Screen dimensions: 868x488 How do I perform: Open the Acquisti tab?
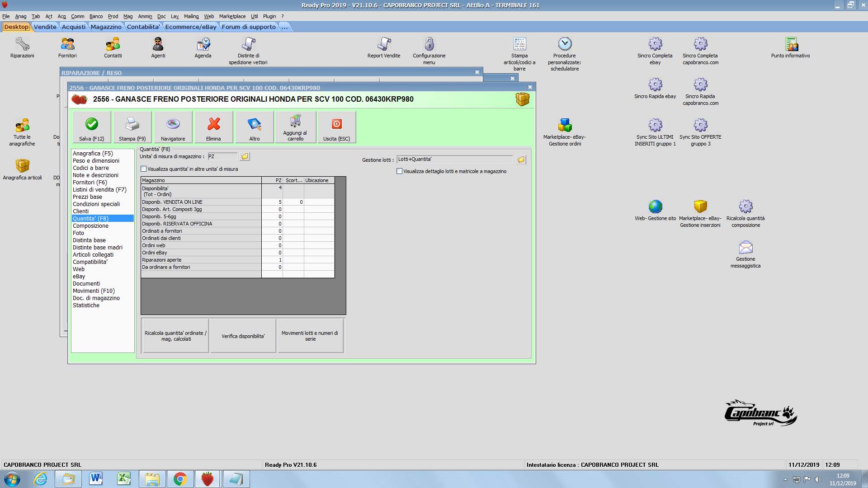pos(74,27)
